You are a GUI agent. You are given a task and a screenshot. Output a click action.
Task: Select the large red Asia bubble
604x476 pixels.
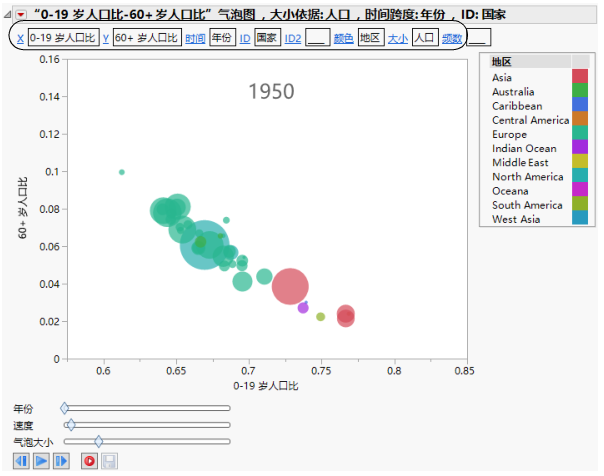click(x=290, y=286)
